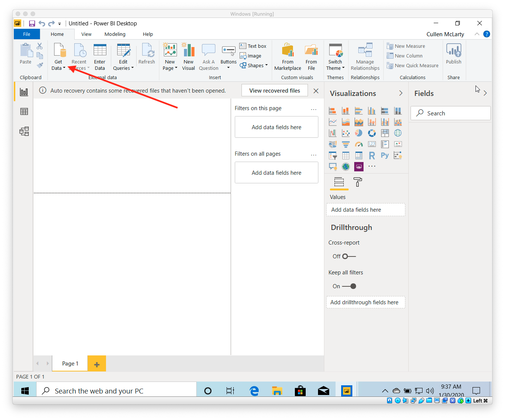Click New Measure
The width and height of the screenshot is (505, 420).
[x=406, y=46]
